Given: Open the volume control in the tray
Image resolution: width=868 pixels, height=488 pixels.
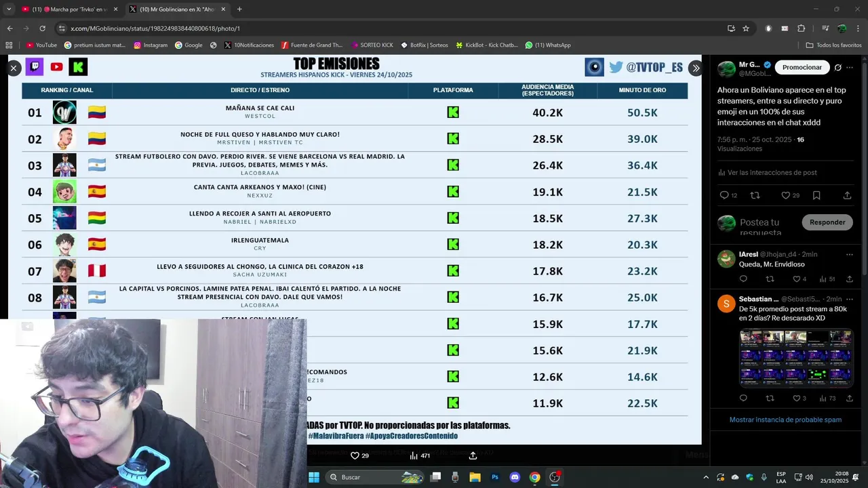Looking at the screenshot, I should pos(810,477).
